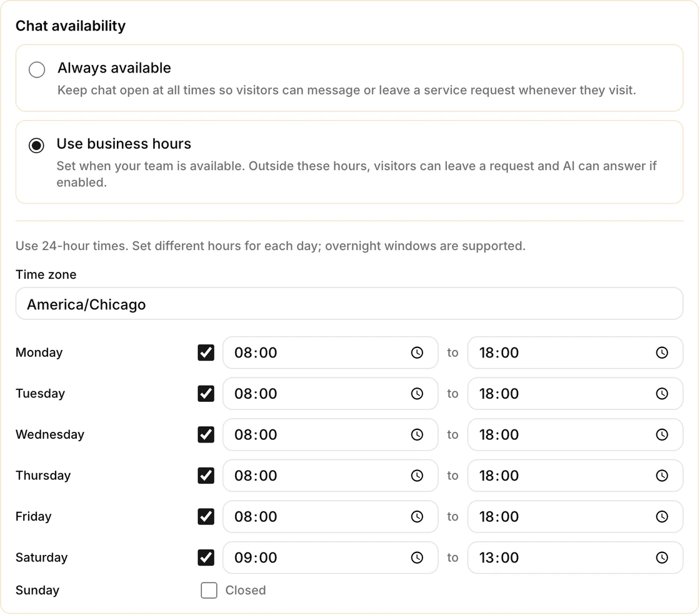Uncheck the Thursday availability checkbox
This screenshot has height=615, width=700.
206,476
